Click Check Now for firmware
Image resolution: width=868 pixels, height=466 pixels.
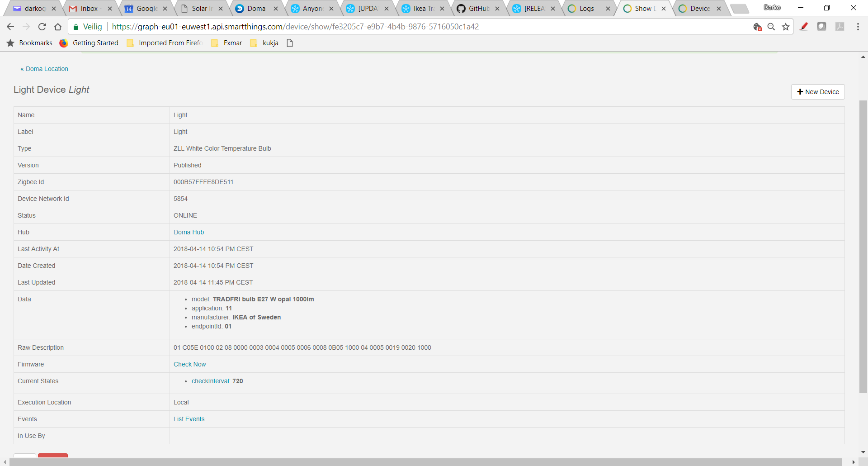[x=189, y=364]
